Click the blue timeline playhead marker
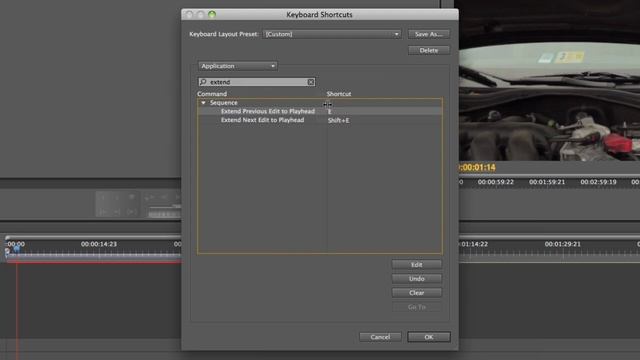 coord(17,249)
